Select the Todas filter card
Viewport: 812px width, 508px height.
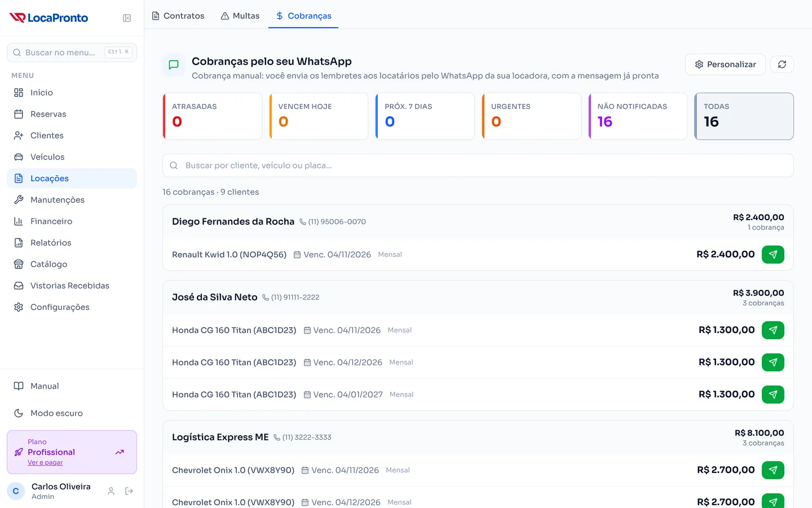pos(744,116)
